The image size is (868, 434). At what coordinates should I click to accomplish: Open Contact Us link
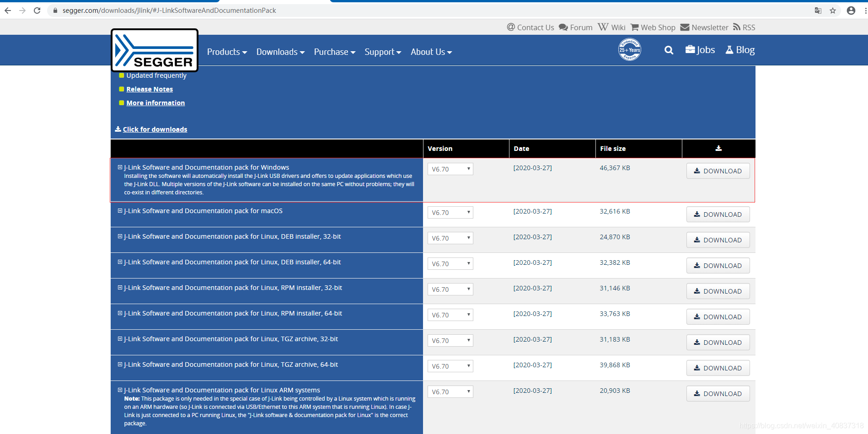pyautogui.click(x=530, y=27)
